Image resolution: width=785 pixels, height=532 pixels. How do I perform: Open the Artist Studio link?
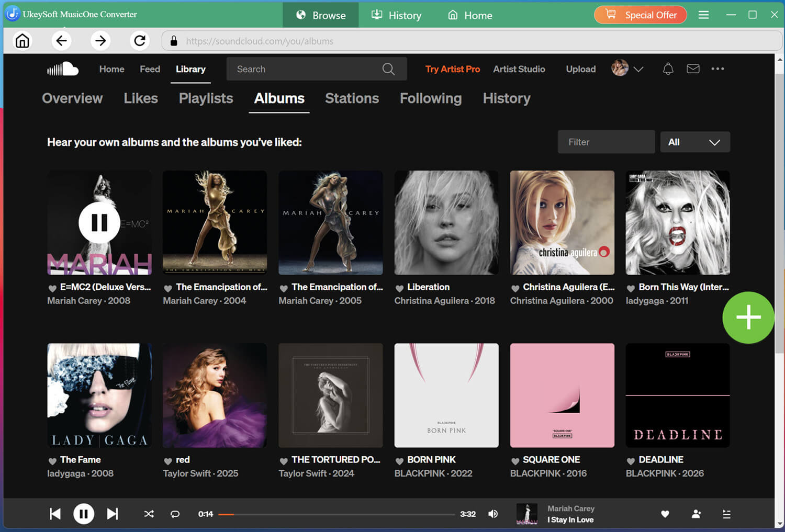pyautogui.click(x=519, y=69)
